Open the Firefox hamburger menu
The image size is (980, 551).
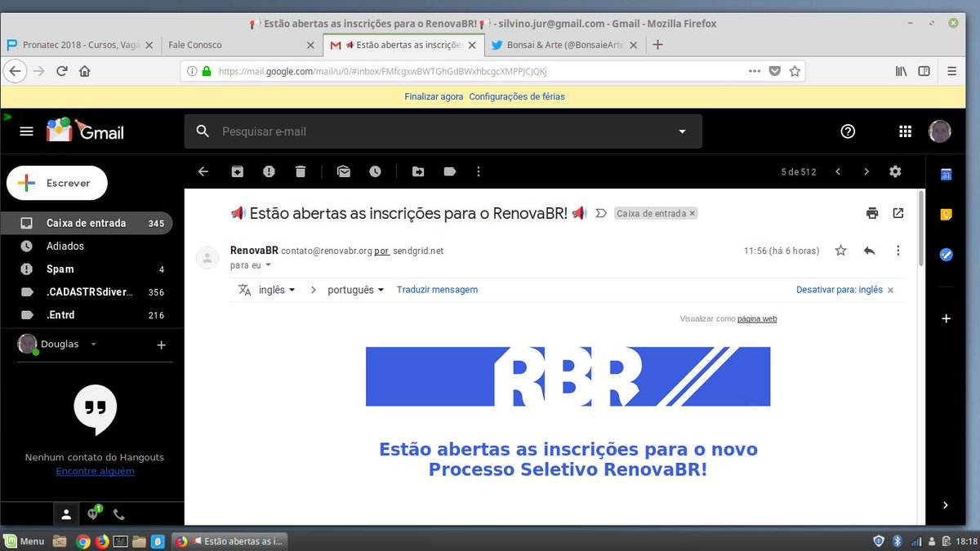pos(952,71)
